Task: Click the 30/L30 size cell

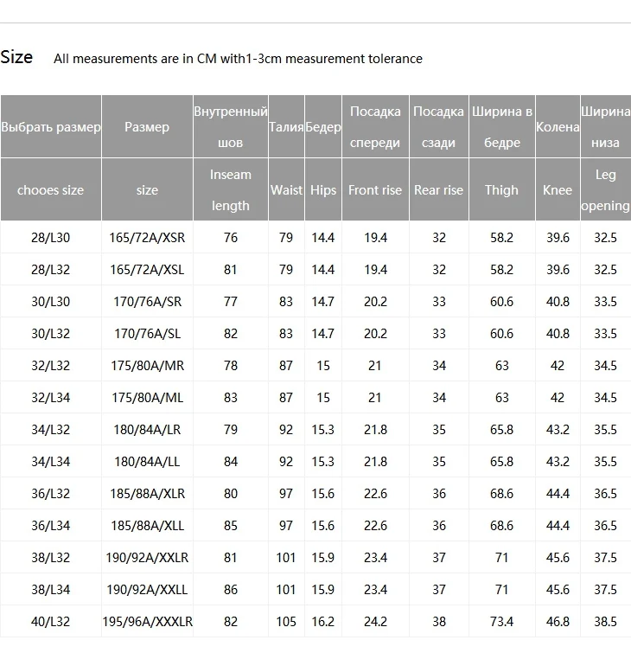Action: click(50, 302)
